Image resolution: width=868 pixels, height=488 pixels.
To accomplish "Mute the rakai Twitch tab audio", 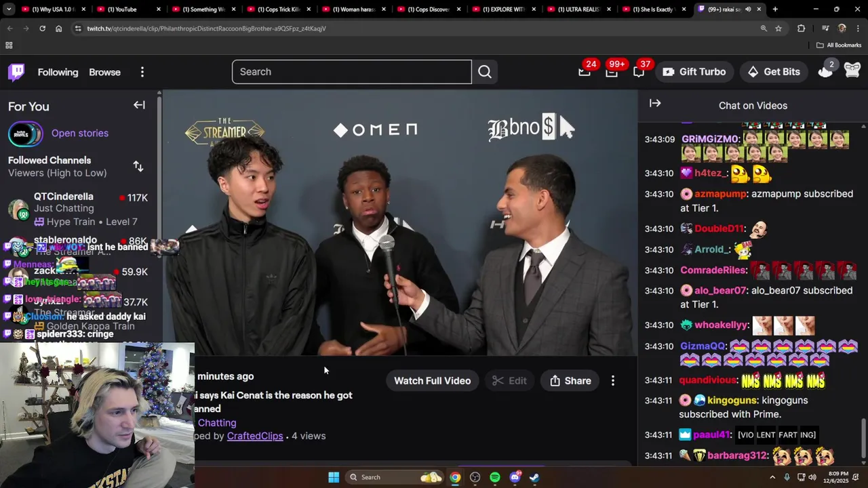I will tap(748, 9).
